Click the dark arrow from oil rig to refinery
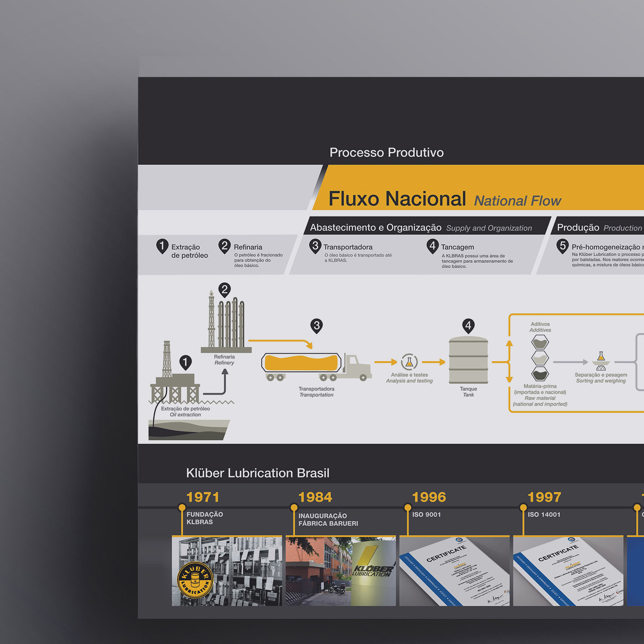 [216, 381]
